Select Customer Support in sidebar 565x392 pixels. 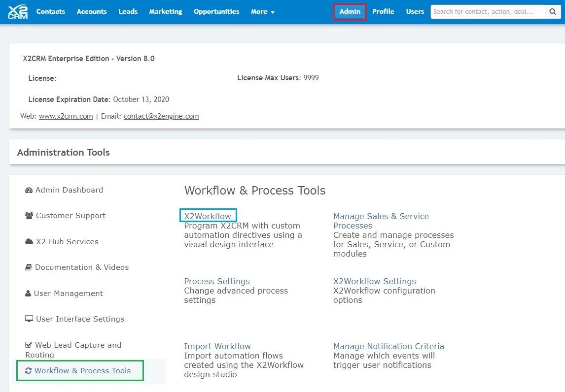pos(65,216)
